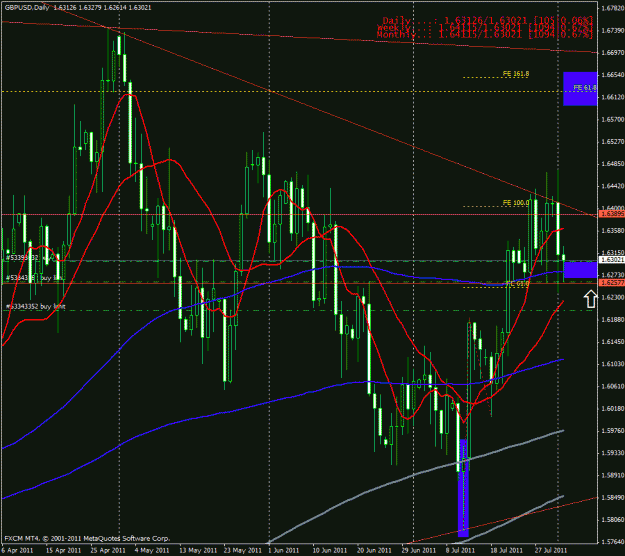Screen dimensions: 625x556
Task: Click the 1.61030 price scale value
Action: point(612,364)
